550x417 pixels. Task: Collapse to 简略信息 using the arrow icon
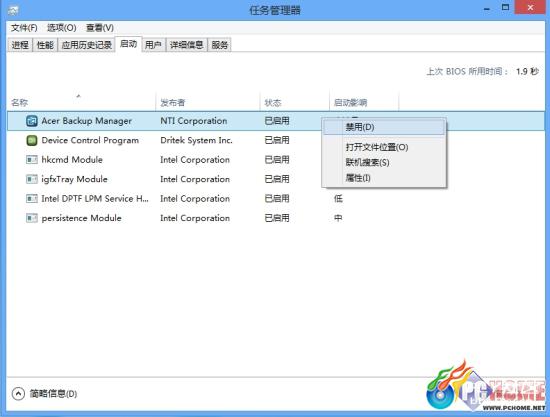[18, 394]
